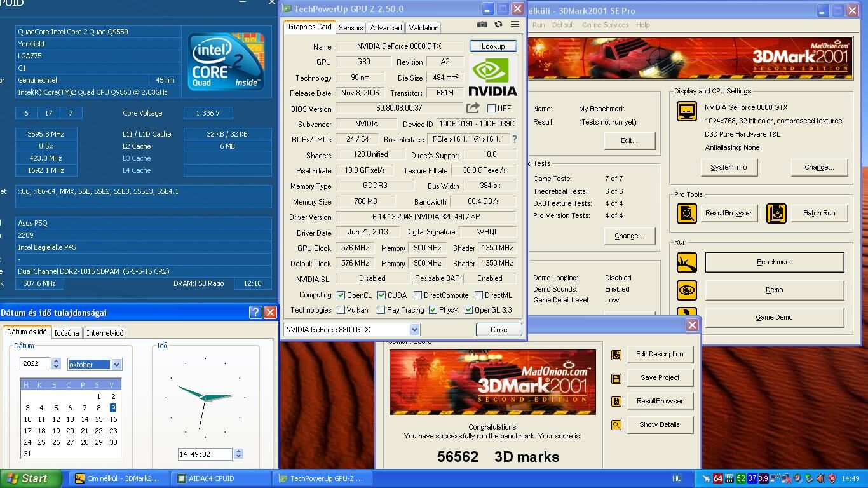Click the help question mark in date dialog
The width and height of the screenshot is (868, 488).
[255, 312]
